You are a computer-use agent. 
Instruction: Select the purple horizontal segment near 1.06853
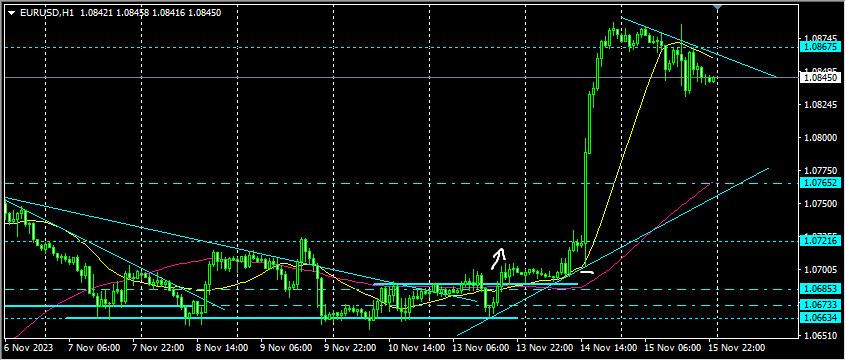tap(475, 284)
